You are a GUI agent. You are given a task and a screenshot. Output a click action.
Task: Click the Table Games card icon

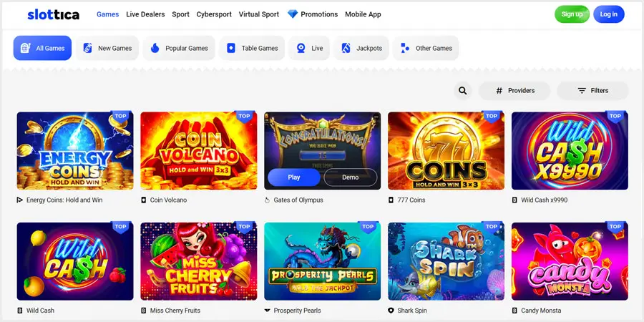pos(230,48)
